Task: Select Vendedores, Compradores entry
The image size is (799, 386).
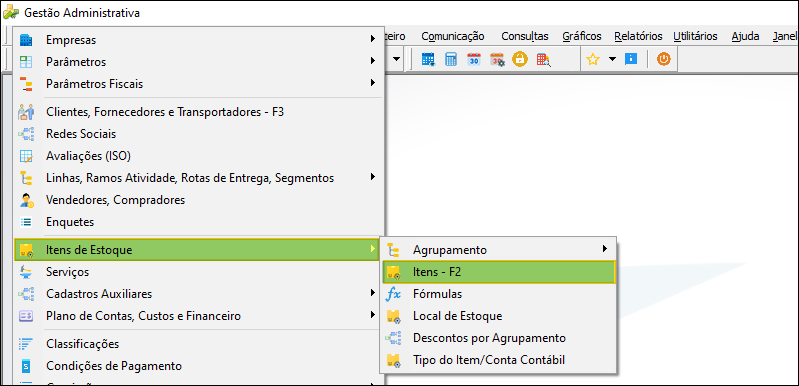Action: (197, 200)
